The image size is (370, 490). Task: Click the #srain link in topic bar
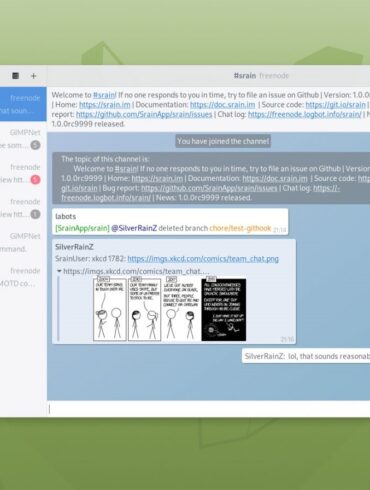[x=104, y=95]
